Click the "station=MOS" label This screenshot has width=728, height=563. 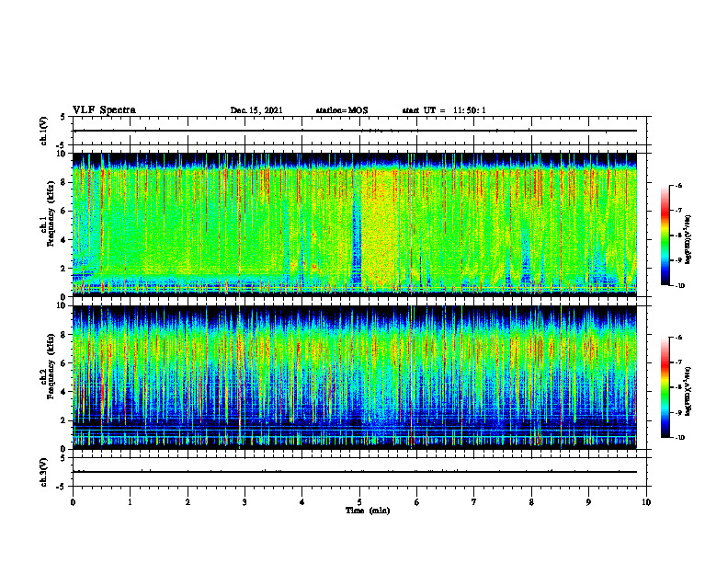342,110
